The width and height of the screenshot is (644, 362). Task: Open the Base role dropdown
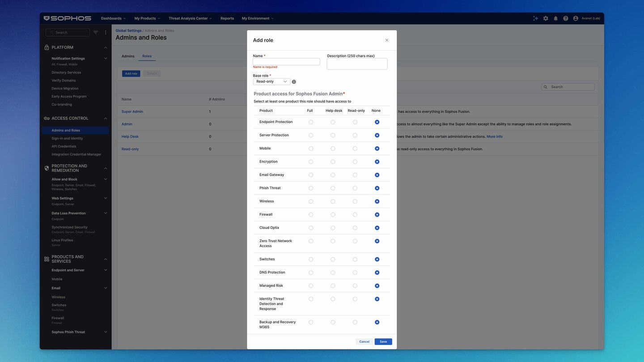point(271,81)
